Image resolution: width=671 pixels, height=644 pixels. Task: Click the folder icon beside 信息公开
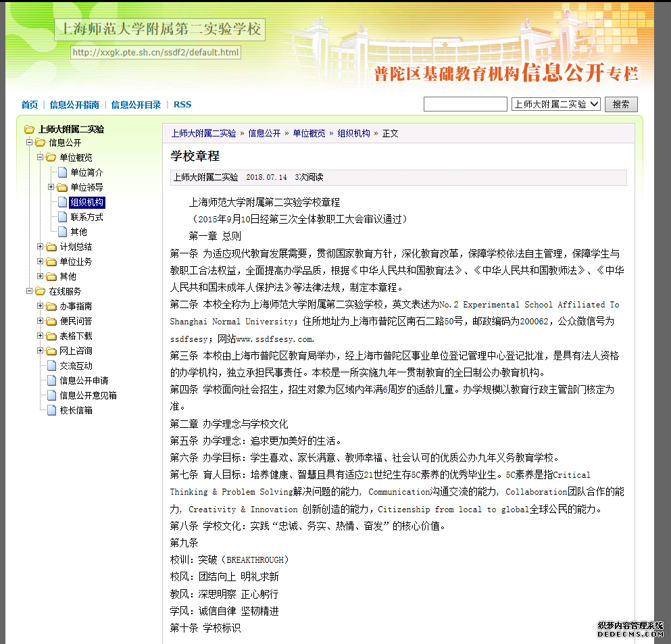pyautogui.click(x=41, y=143)
